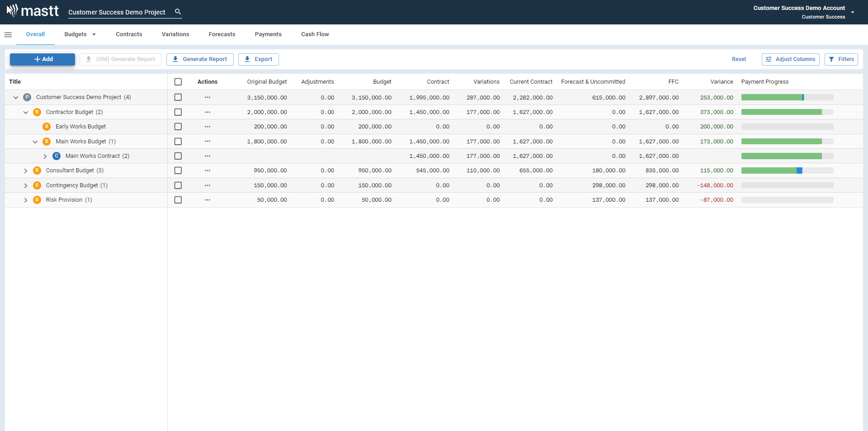The height and width of the screenshot is (431, 868).
Task: Open actions menu for Main Works Contract
Action: point(208,156)
